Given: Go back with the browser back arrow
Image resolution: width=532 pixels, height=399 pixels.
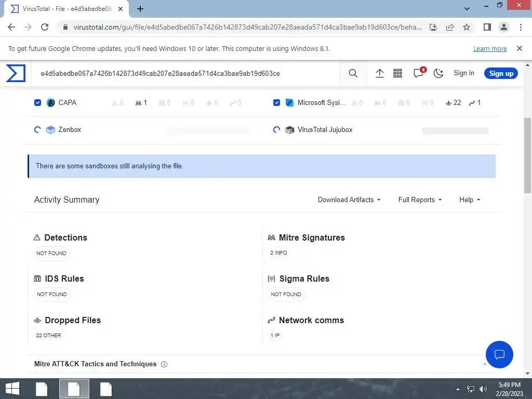Looking at the screenshot, I should point(11,27).
